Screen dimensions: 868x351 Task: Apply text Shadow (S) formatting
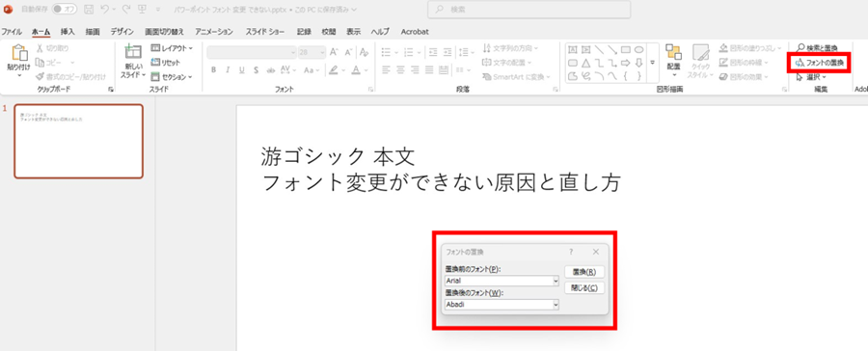click(256, 70)
